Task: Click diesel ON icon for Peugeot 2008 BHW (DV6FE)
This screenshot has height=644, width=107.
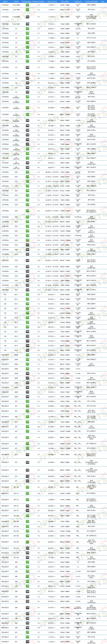Action: coord(27,392)
